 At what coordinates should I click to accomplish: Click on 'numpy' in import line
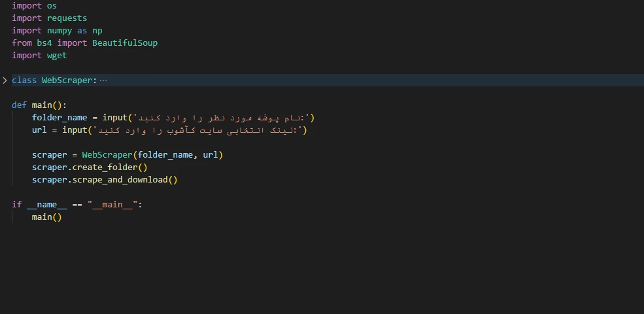click(x=61, y=31)
